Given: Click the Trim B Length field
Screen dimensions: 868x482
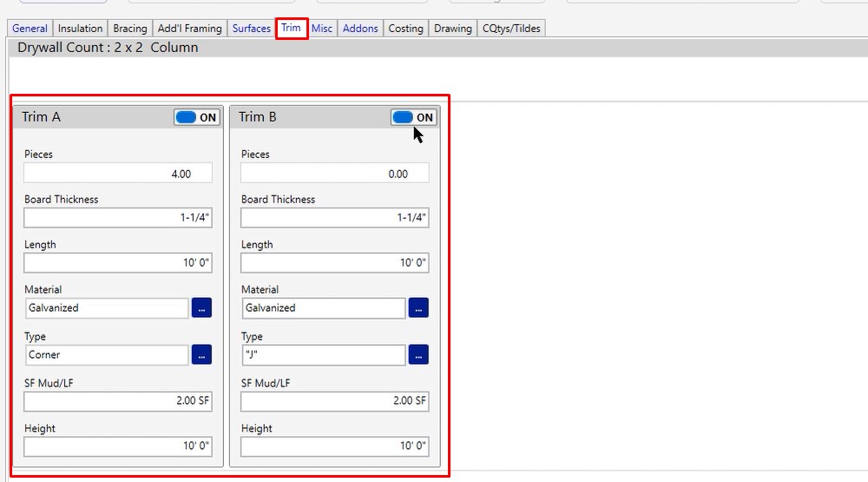Looking at the screenshot, I should pos(335,263).
